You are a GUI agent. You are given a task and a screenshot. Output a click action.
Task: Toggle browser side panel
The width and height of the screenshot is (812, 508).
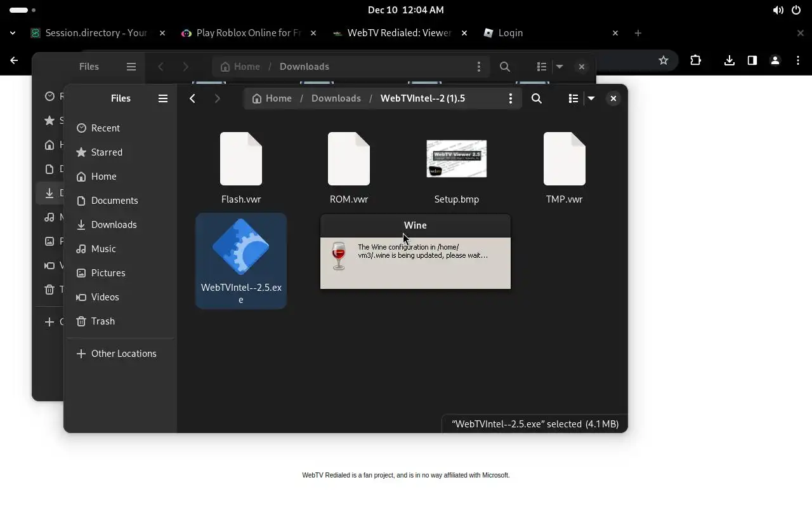coord(752,60)
